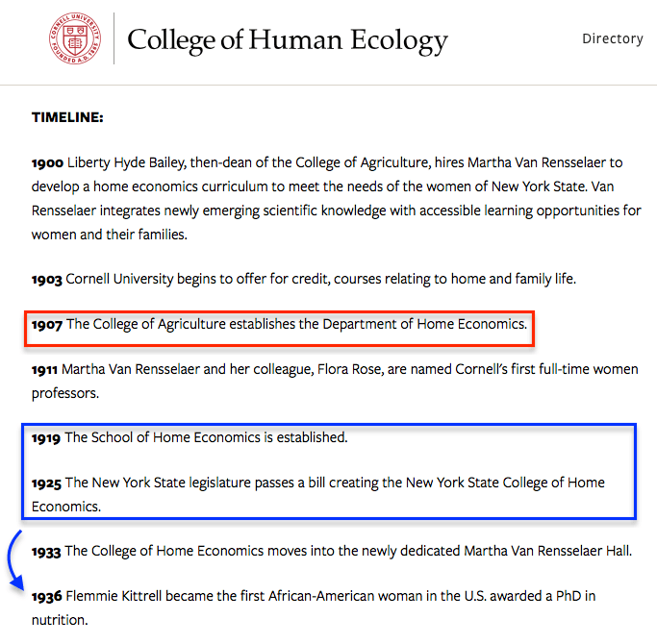The width and height of the screenshot is (657, 644).
Task: Click the TIMELINE heading
Action: (67, 117)
